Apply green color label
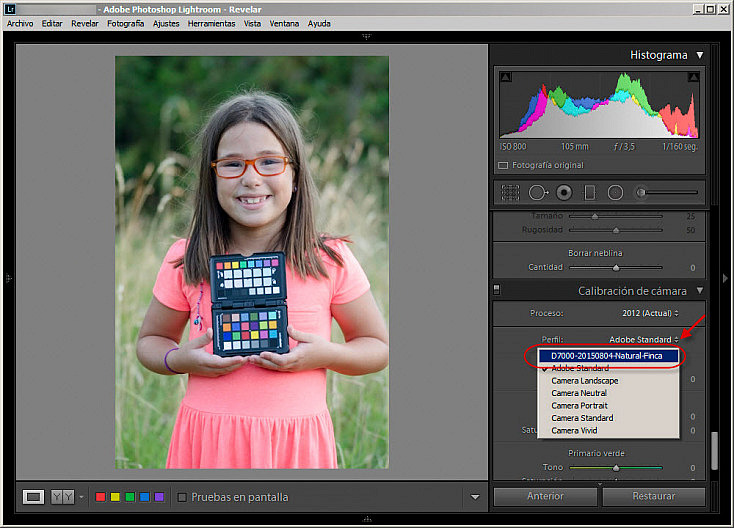 click(130, 497)
